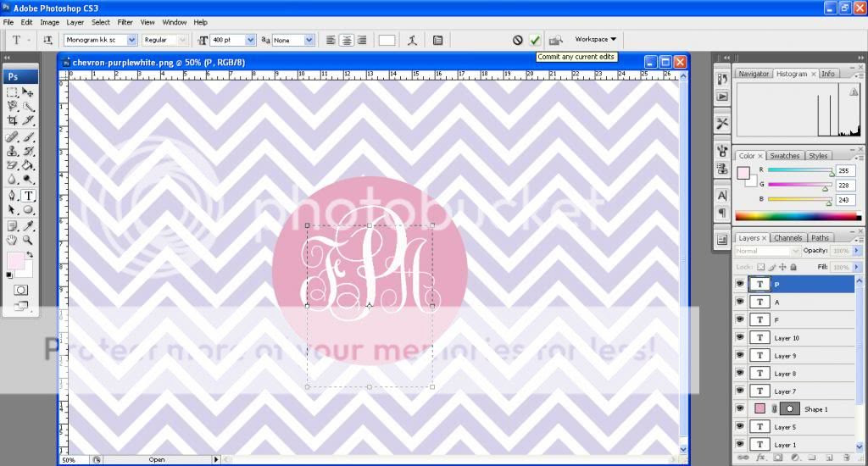Click the R value field showing 255

click(845, 171)
